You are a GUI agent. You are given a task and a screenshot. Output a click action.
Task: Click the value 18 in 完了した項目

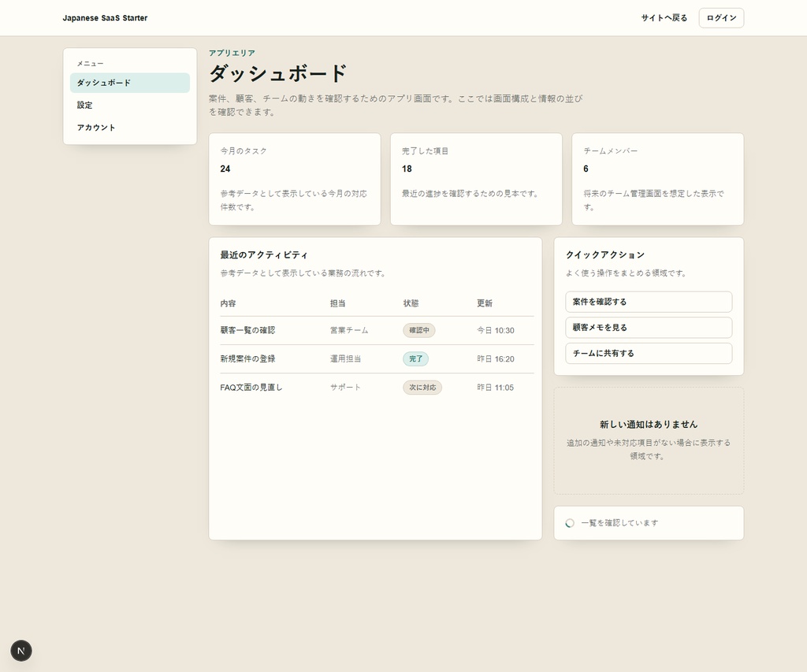pyautogui.click(x=407, y=169)
